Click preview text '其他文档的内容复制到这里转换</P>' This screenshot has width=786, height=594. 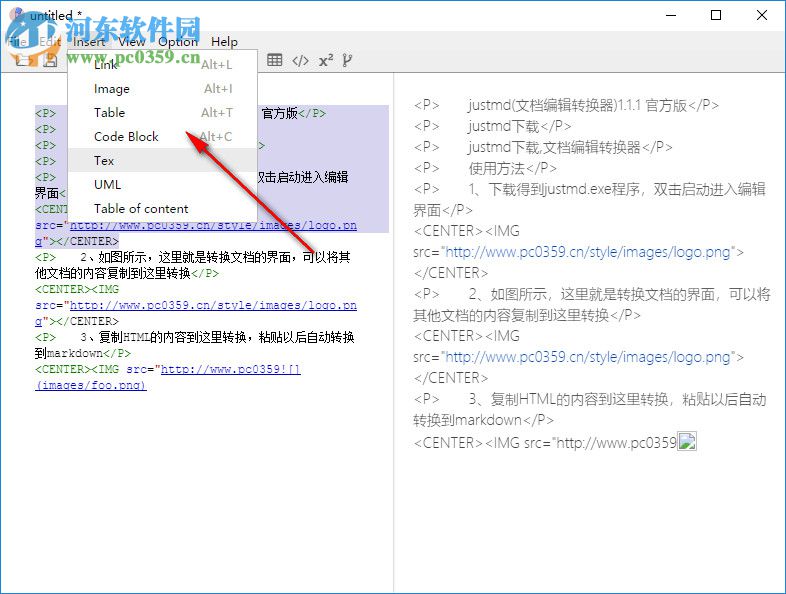(x=527, y=315)
